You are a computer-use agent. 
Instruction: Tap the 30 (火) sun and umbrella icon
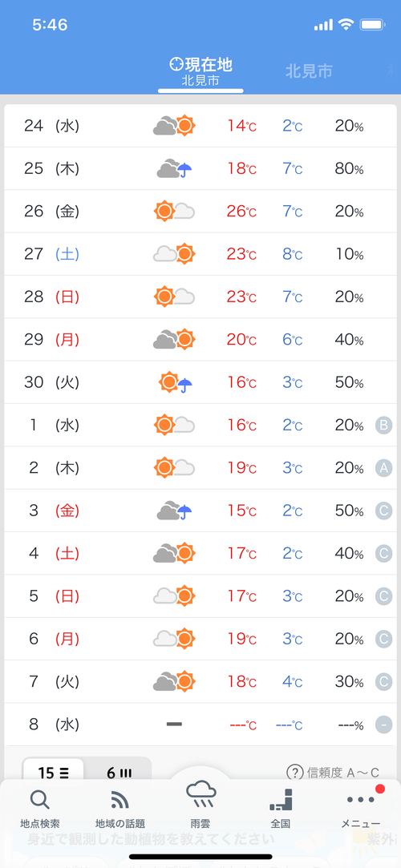pyautogui.click(x=176, y=382)
